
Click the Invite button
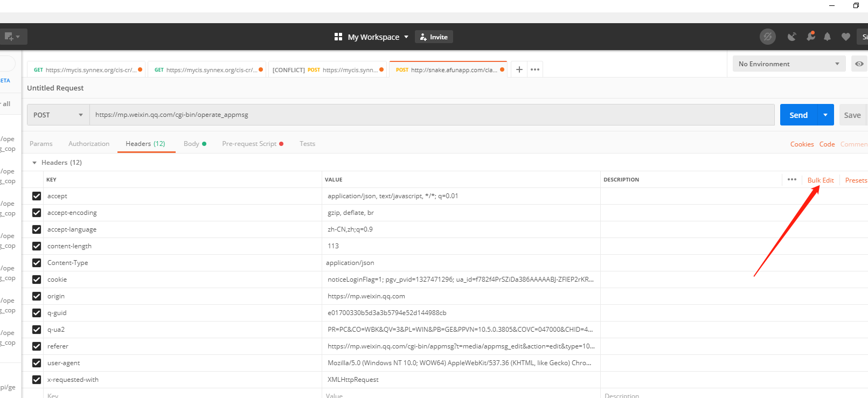[434, 37]
